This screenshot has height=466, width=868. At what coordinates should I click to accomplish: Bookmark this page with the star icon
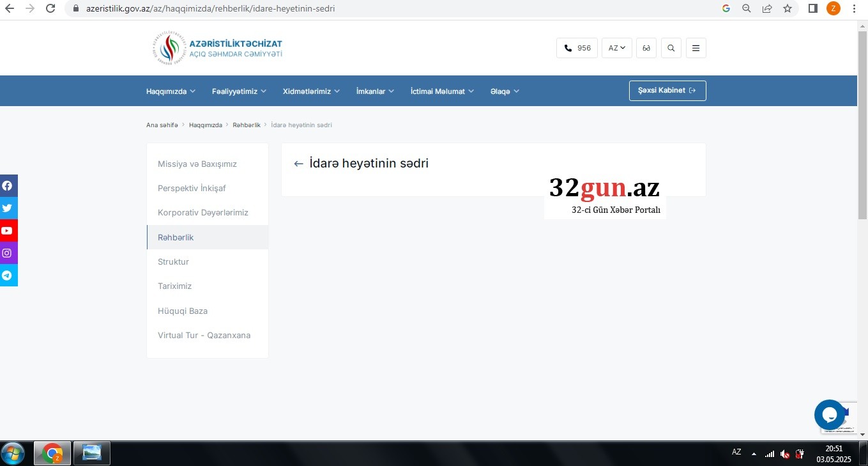pyautogui.click(x=788, y=9)
